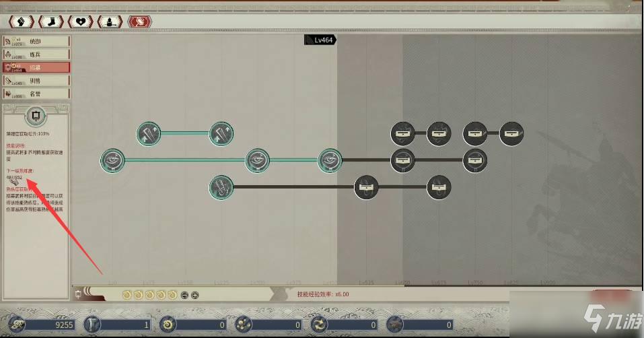The width and height of the screenshot is (644, 338).
Task: Click the 9255 resource value
Action: pyautogui.click(x=64, y=325)
